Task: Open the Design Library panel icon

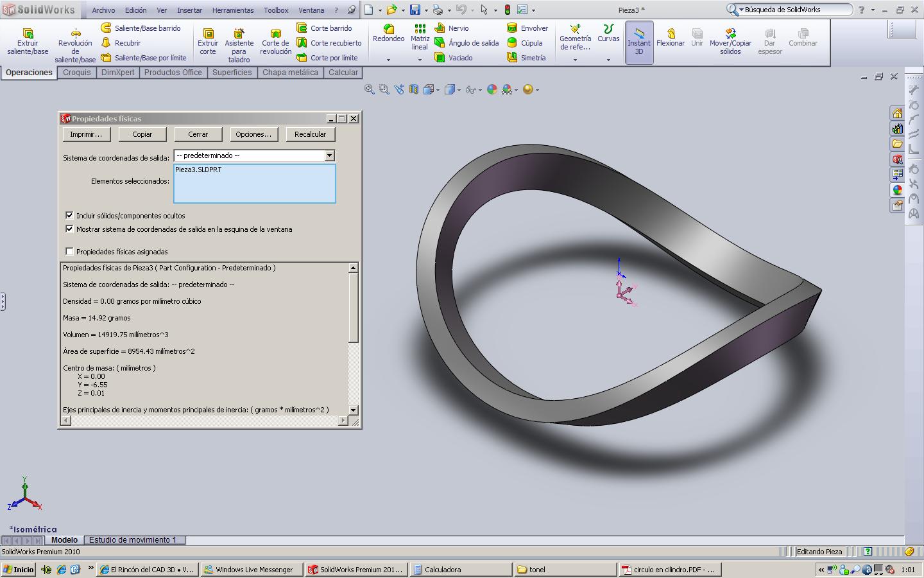Action: click(x=897, y=128)
